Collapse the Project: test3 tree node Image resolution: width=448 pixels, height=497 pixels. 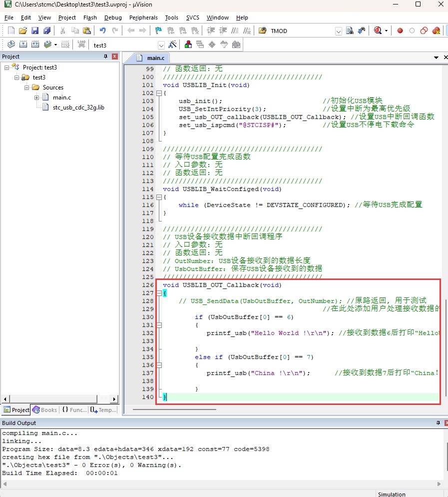point(6,67)
